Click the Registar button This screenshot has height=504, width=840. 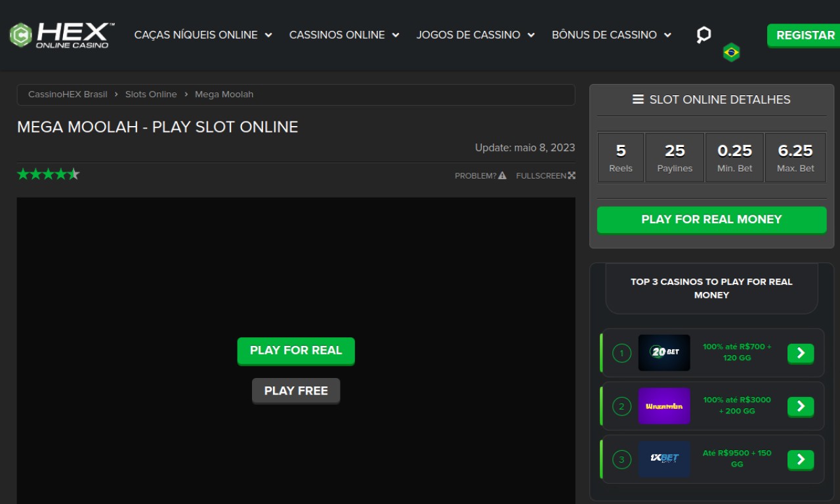[x=805, y=35]
